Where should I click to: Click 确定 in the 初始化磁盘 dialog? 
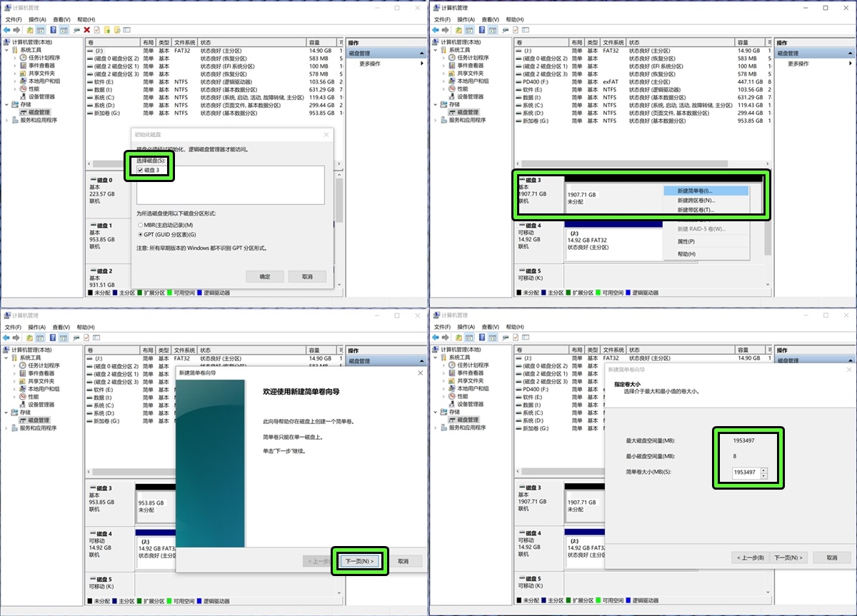coord(265,276)
